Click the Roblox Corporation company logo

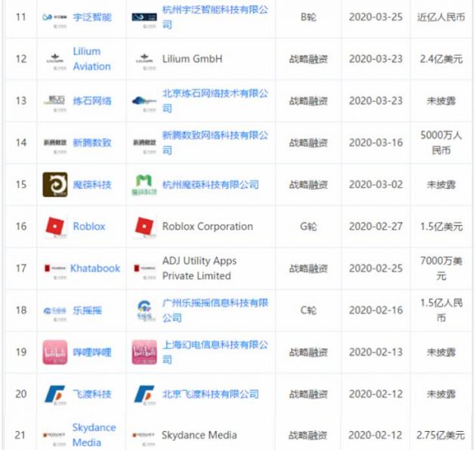(x=144, y=227)
